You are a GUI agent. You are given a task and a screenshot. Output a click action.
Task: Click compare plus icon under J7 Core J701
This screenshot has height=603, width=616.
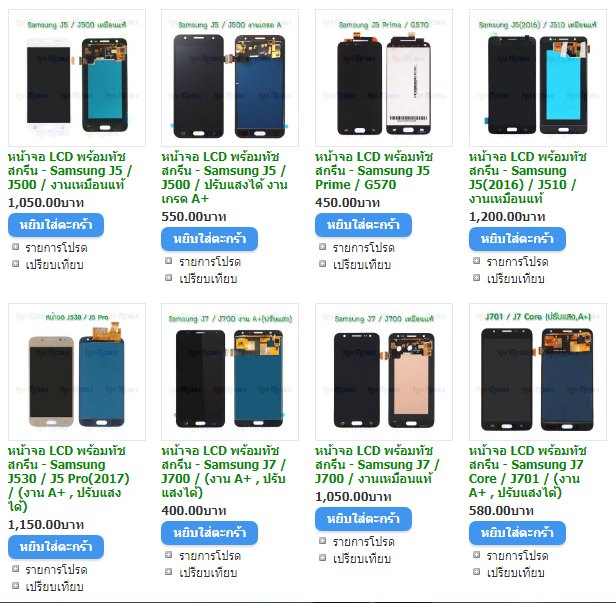tap(477, 572)
